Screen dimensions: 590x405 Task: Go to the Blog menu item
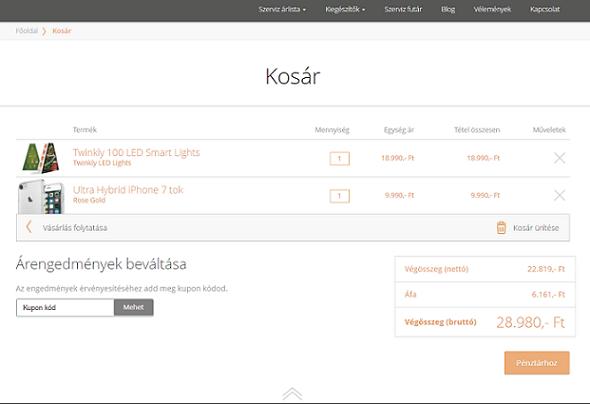click(x=448, y=9)
